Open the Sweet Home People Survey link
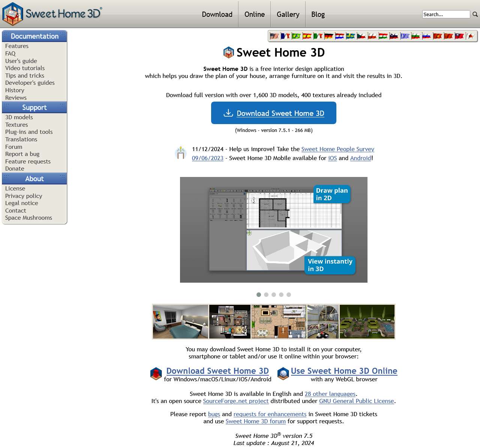 (338, 149)
